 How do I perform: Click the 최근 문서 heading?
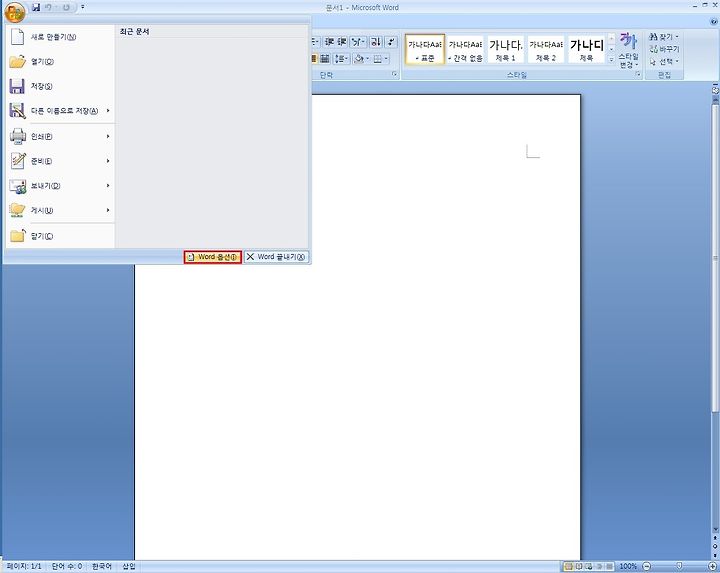point(135,32)
